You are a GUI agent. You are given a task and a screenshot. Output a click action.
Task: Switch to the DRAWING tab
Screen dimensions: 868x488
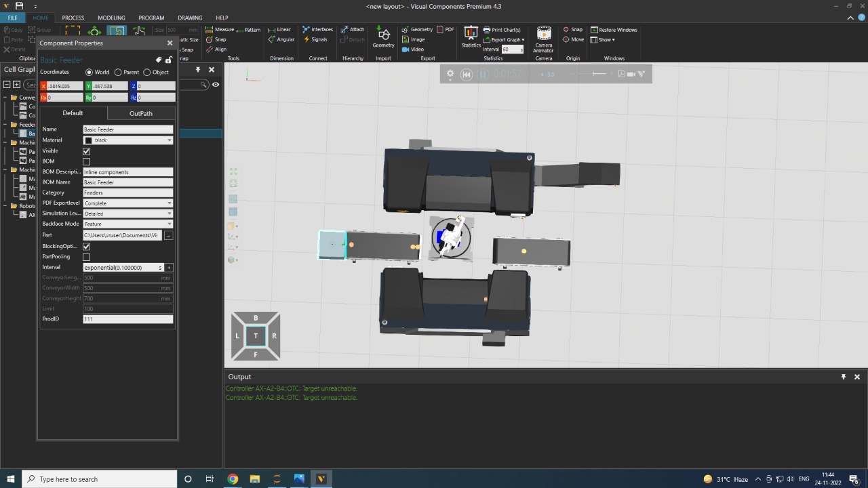tap(190, 18)
